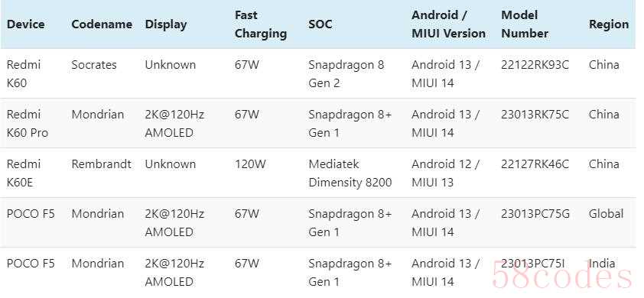Screen dimensions: 644x298
Task: Click the SOC column header
Action: pyautogui.click(x=320, y=24)
